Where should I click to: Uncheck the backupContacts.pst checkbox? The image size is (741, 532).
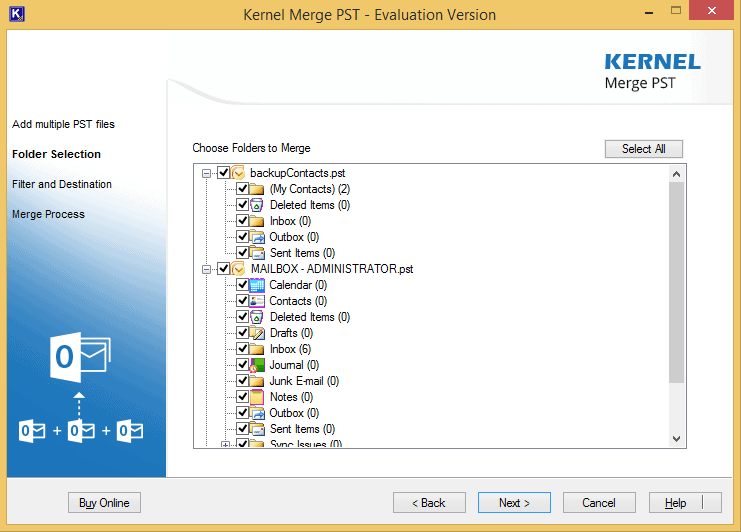coord(224,172)
